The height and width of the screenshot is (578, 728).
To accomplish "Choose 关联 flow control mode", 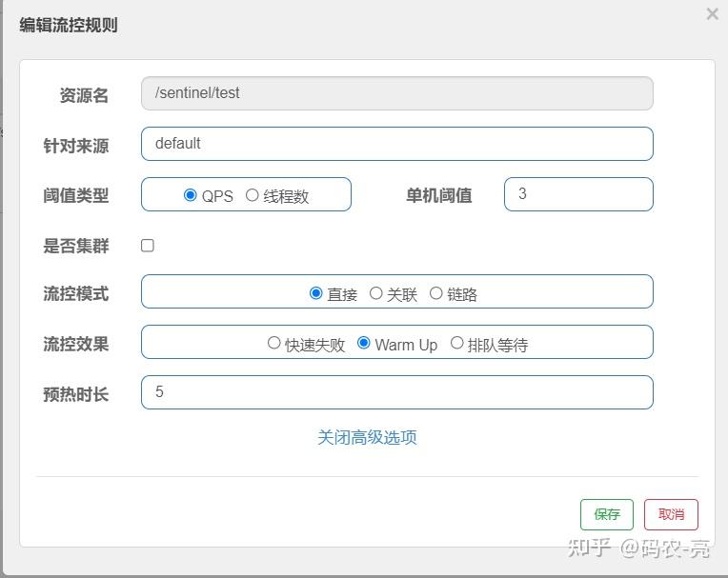I will point(376,293).
